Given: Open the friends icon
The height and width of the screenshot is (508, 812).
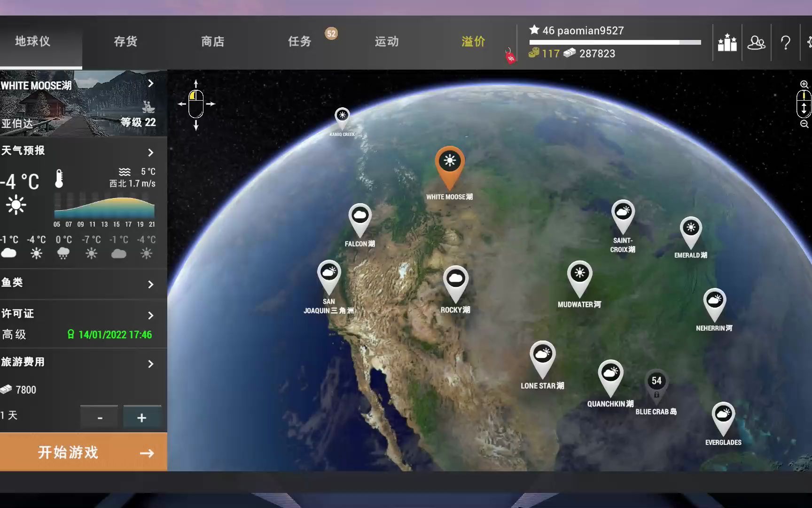Looking at the screenshot, I should tap(756, 43).
